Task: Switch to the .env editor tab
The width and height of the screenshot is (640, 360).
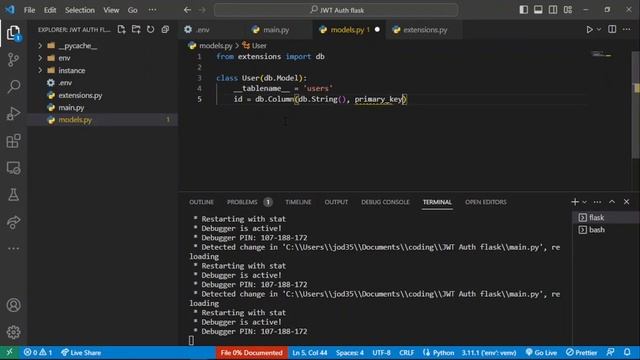Action: tap(203, 29)
